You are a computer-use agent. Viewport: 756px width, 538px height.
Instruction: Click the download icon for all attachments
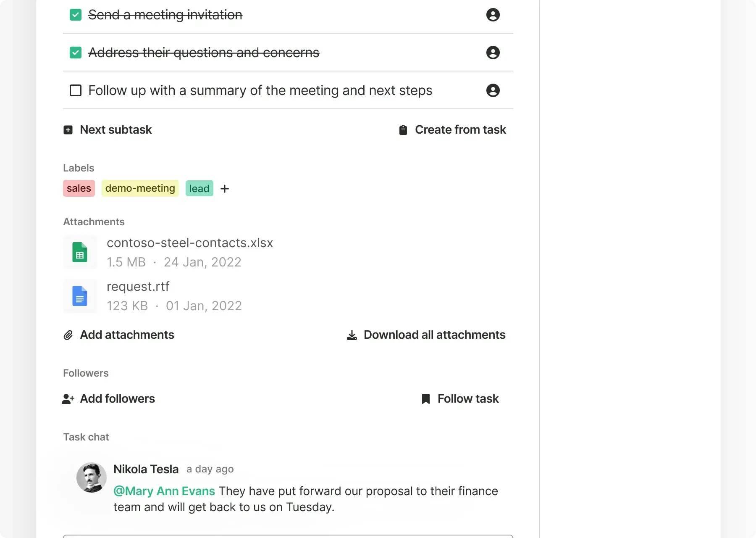352,335
